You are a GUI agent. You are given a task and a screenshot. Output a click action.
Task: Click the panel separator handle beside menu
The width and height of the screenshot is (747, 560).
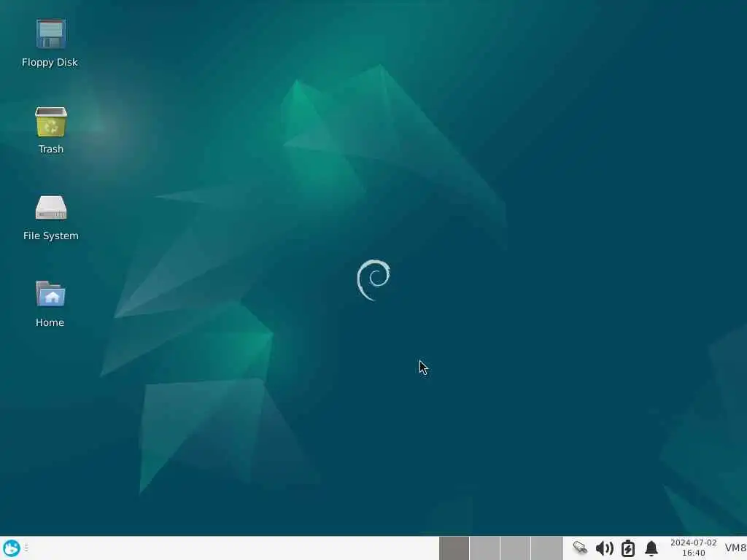tap(26, 548)
